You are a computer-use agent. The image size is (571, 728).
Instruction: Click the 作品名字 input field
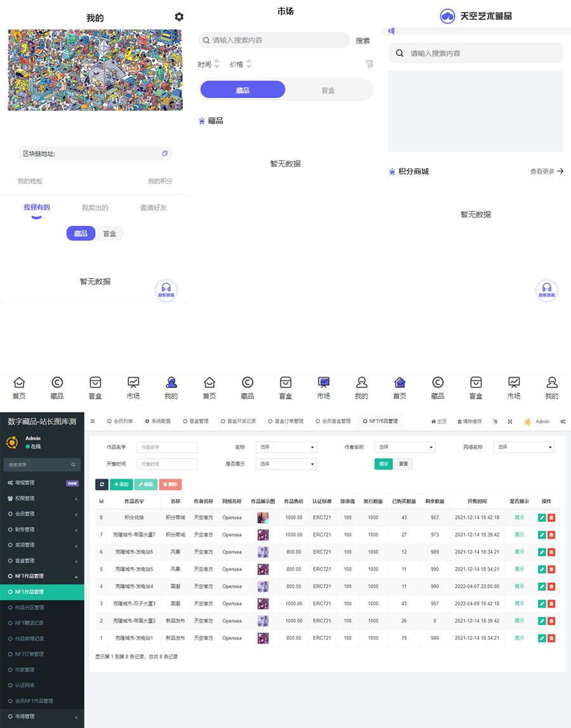point(167,447)
